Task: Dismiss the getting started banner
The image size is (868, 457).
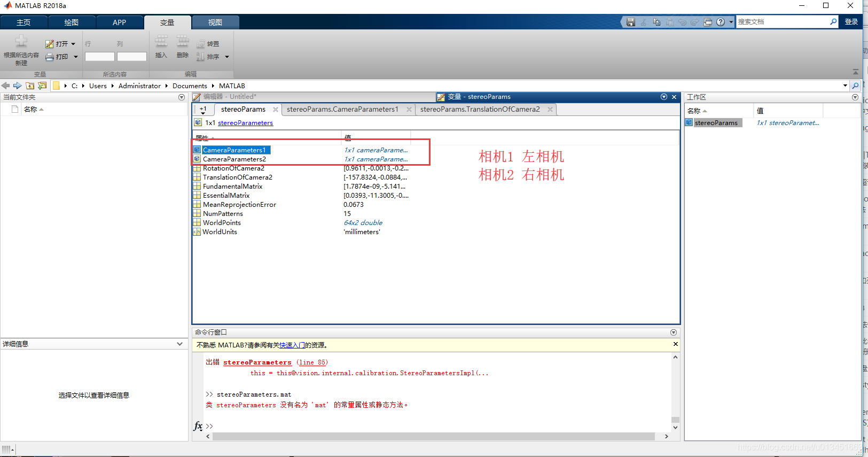Action: pyautogui.click(x=675, y=344)
